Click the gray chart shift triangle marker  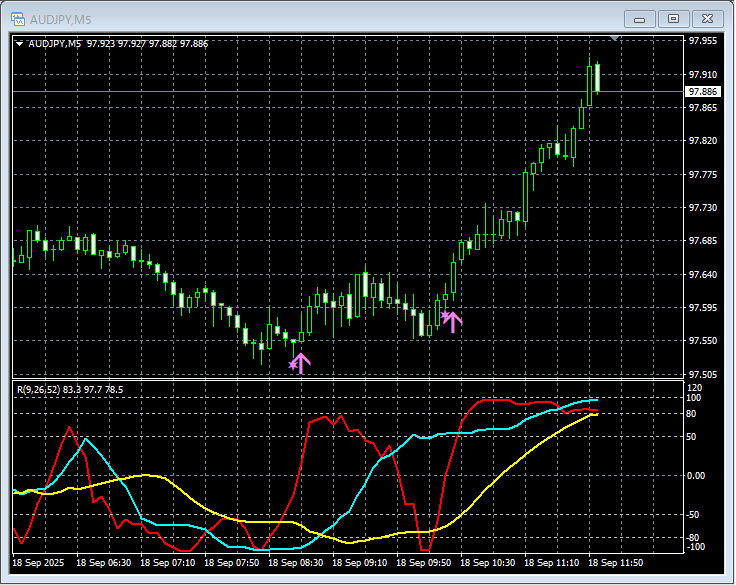[615, 39]
